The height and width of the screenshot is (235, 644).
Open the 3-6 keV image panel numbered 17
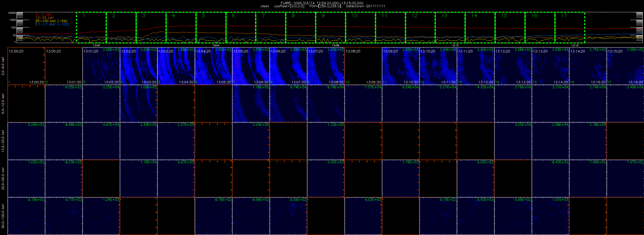coord(625,66)
